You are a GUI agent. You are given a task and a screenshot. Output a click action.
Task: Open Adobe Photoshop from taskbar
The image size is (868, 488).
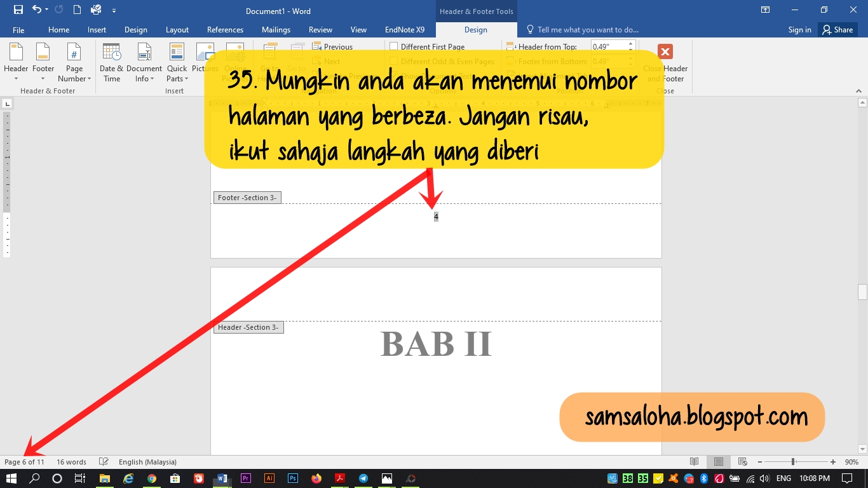[x=292, y=478]
